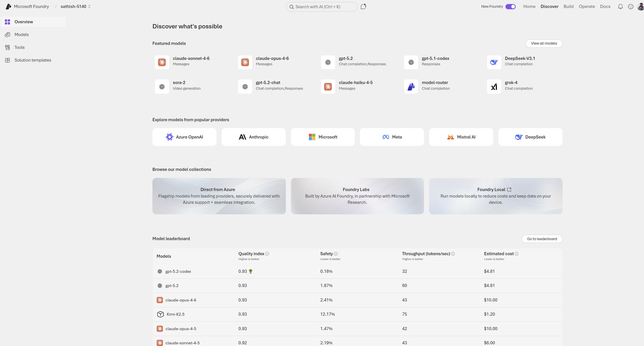Select the Anthropic provider card
The height and width of the screenshot is (346, 644).
(x=253, y=137)
